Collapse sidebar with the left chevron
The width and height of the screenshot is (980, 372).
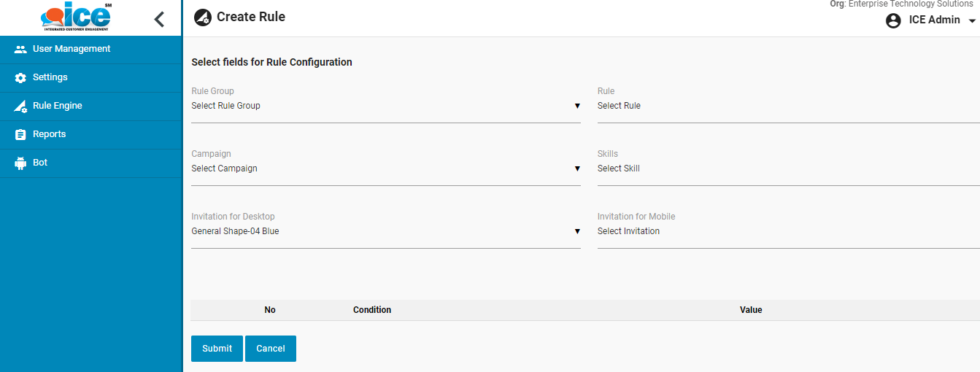tap(159, 20)
